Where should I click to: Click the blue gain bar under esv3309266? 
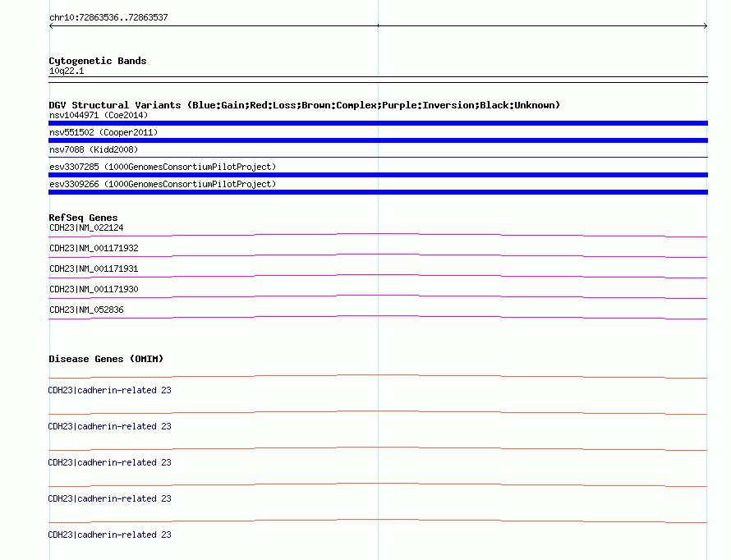378,192
